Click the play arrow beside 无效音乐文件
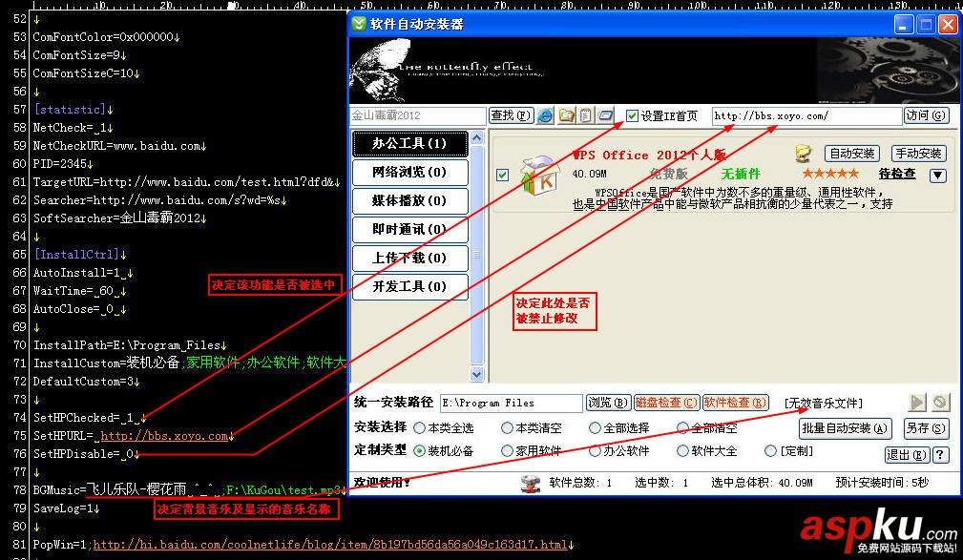Viewport: 963px width, 560px height. [917, 403]
